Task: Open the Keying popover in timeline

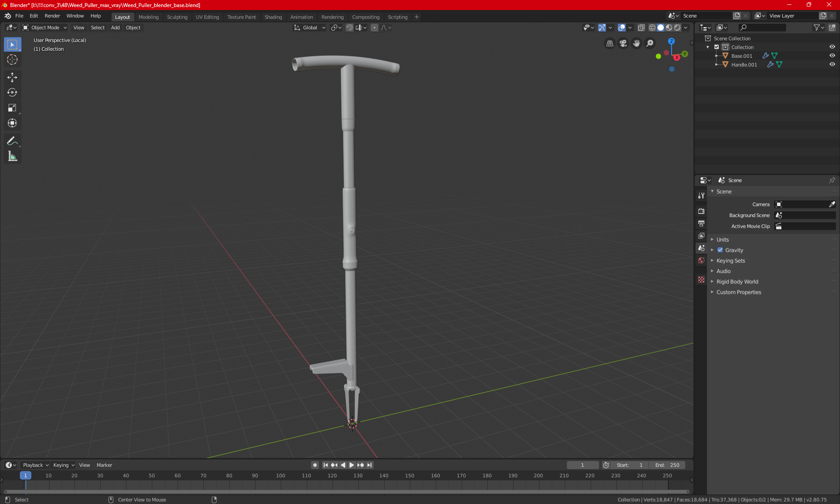Action: [x=63, y=465]
